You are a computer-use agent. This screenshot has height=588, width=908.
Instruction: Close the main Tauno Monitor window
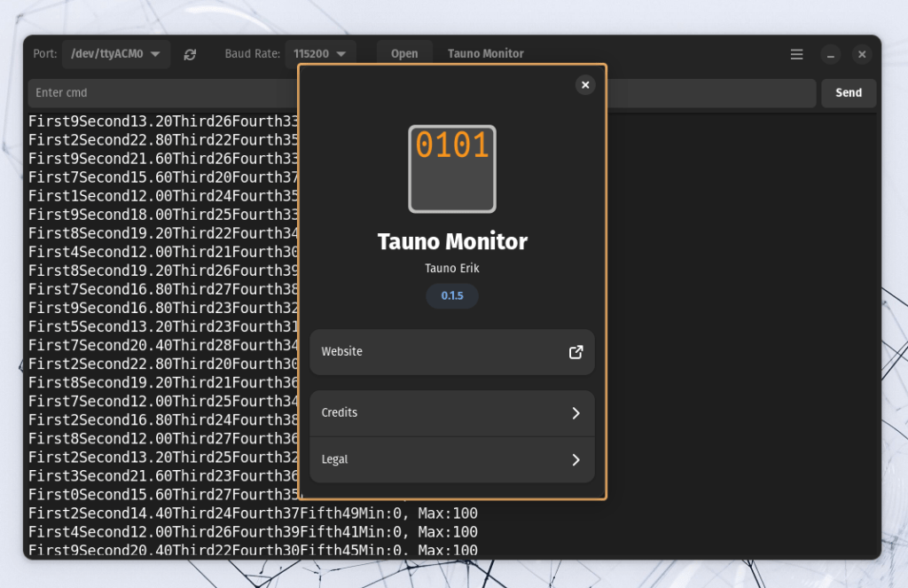[x=862, y=54]
